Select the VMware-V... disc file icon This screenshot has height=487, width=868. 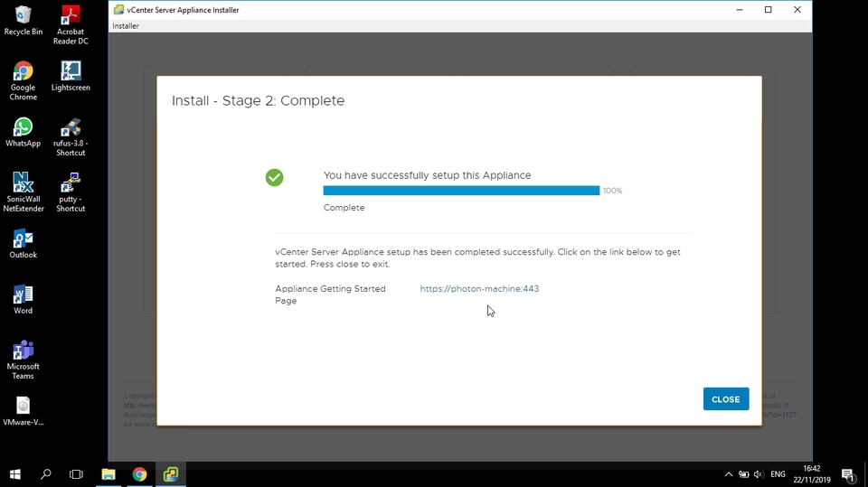point(24,411)
